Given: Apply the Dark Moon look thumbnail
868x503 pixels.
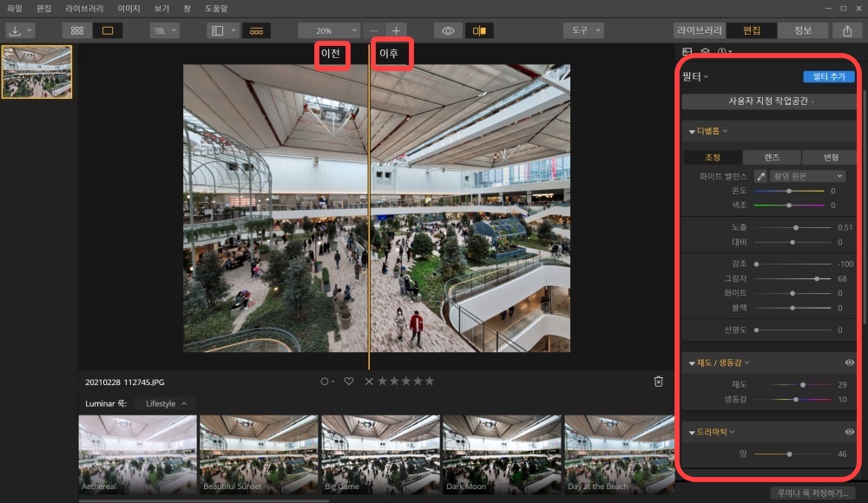Looking at the screenshot, I should pyautogui.click(x=502, y=454).
